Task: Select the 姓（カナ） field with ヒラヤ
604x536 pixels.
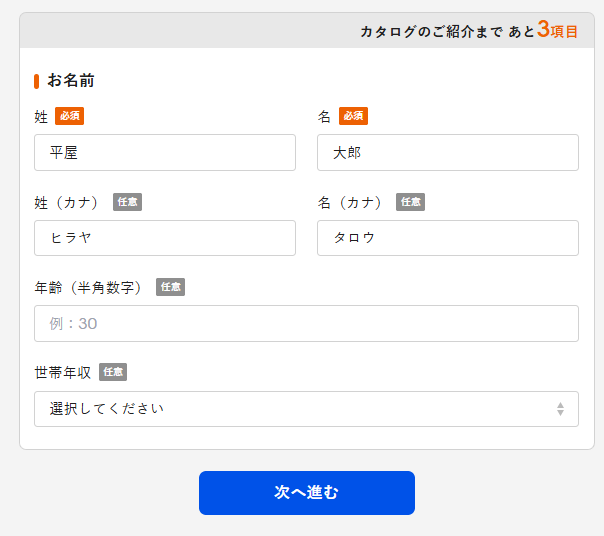Action: [165, 238]
